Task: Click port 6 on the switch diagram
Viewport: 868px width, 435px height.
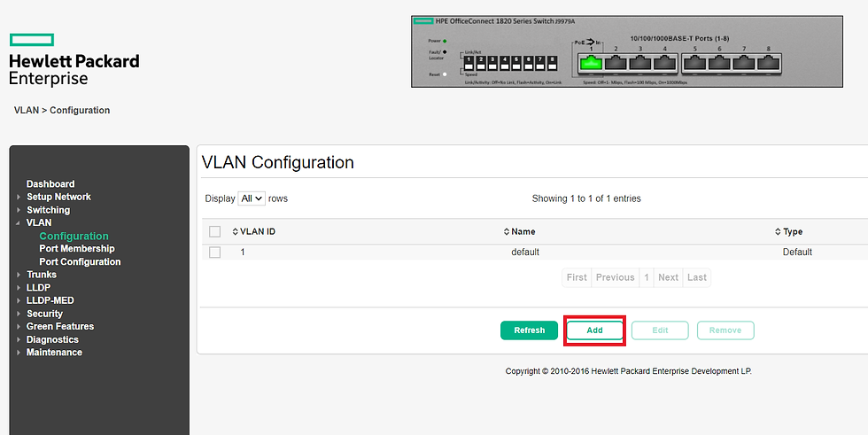Action: (719, 64)
